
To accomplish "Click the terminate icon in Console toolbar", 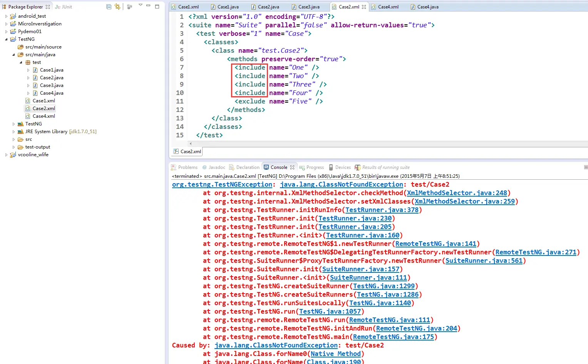I will click(586, 167).
